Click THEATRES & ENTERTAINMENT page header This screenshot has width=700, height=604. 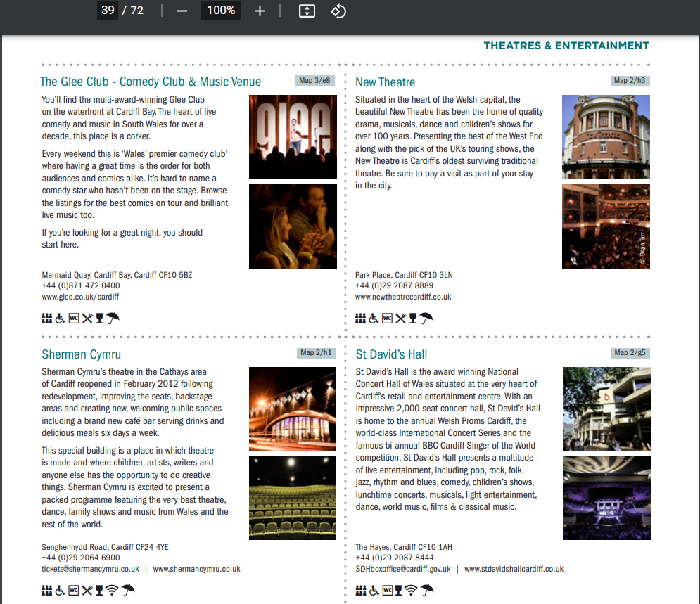566,46
